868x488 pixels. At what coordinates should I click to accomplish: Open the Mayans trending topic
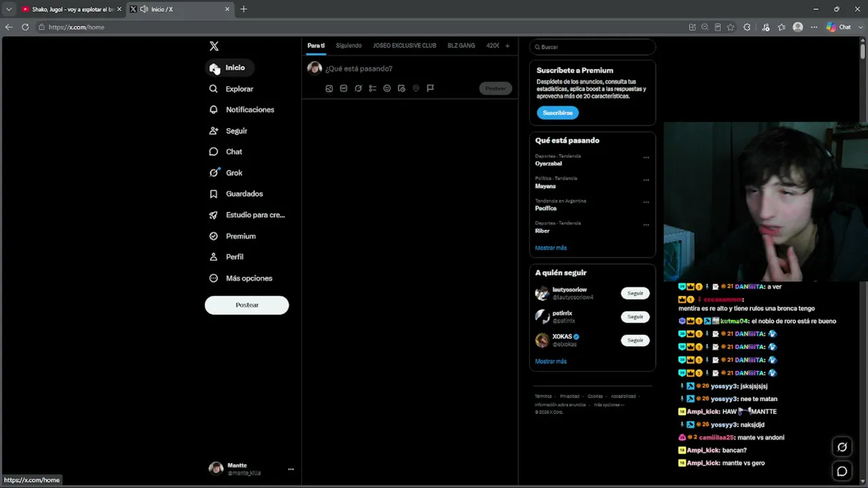tap(545, 186)
